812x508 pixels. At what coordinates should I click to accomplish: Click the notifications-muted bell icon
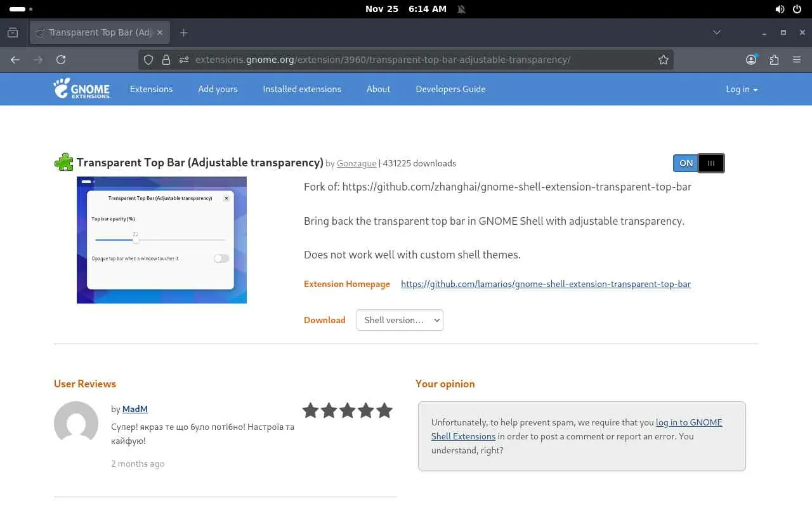(x=461, y=9)
